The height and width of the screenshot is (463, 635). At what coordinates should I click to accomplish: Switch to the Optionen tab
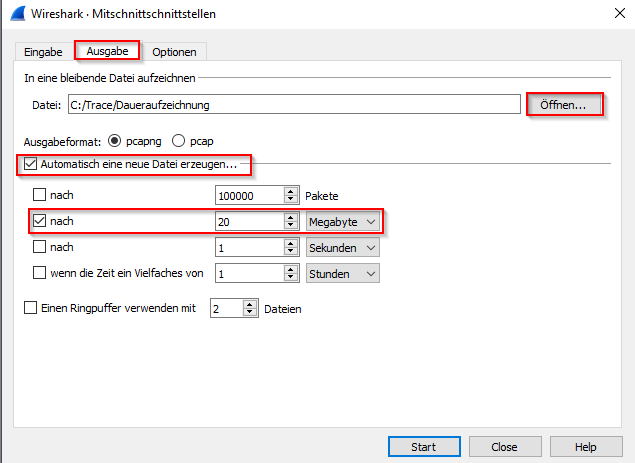[174, 51]
